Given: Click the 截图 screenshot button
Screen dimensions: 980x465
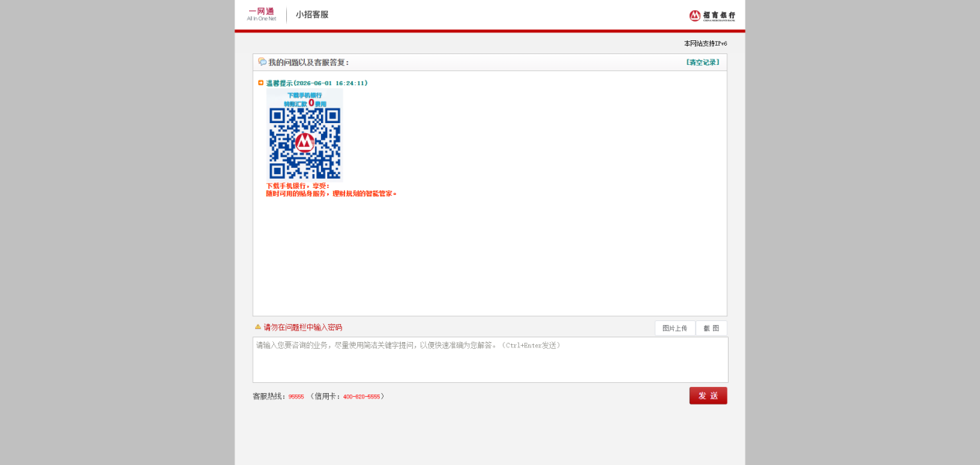Looking at the screenshot, I should pyautogui.click(x=712, y=328).
